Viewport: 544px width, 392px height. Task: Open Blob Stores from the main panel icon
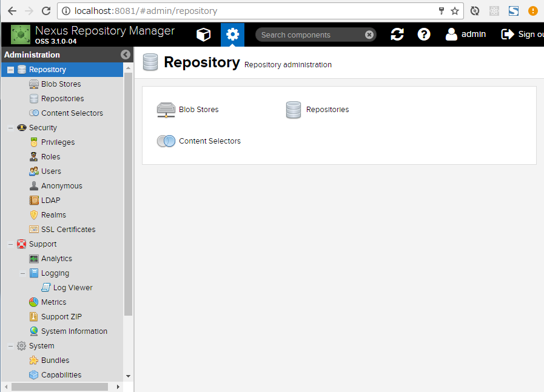pyautogui.click(x=166, y=110)
